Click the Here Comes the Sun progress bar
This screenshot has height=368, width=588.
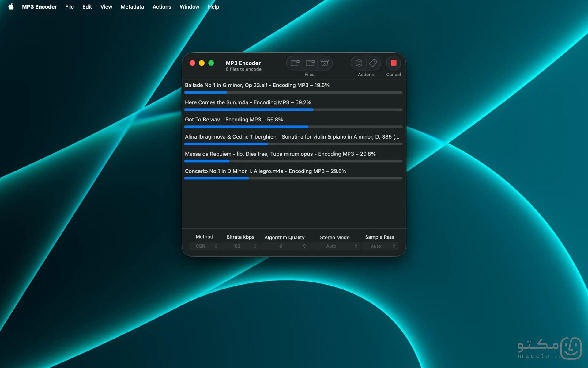(293, 109)
